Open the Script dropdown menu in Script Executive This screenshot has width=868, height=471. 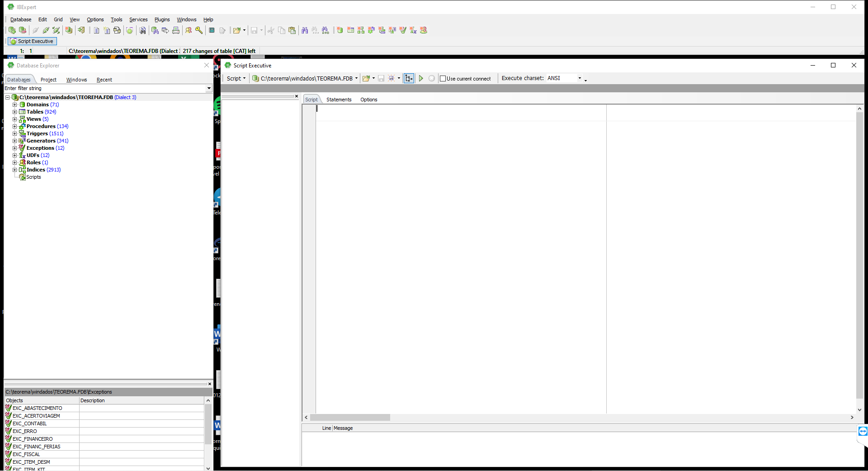pos(236,78)
